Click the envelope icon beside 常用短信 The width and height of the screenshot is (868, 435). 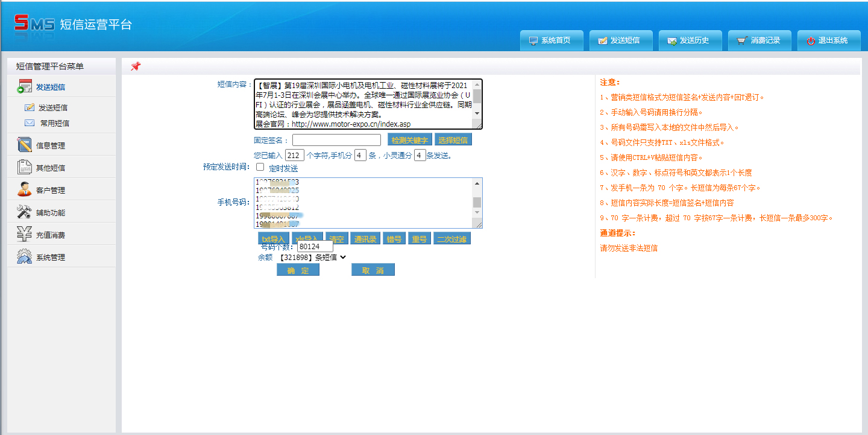coord(30,123)
